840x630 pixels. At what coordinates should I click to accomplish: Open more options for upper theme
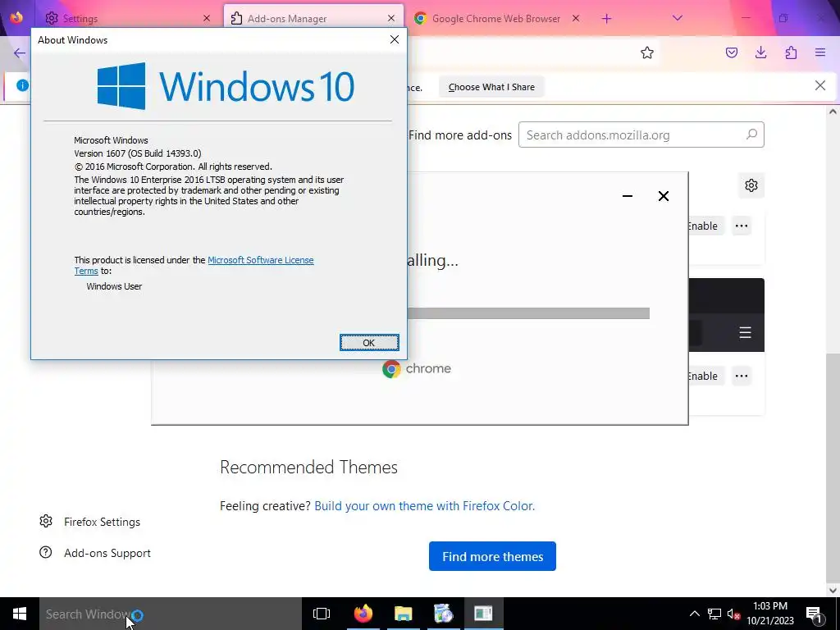click(742, 226)
